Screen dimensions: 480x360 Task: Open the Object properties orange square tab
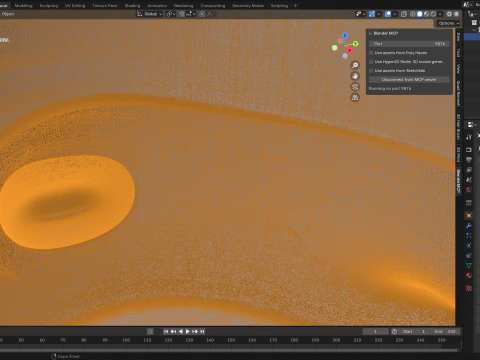pos(469,216)
